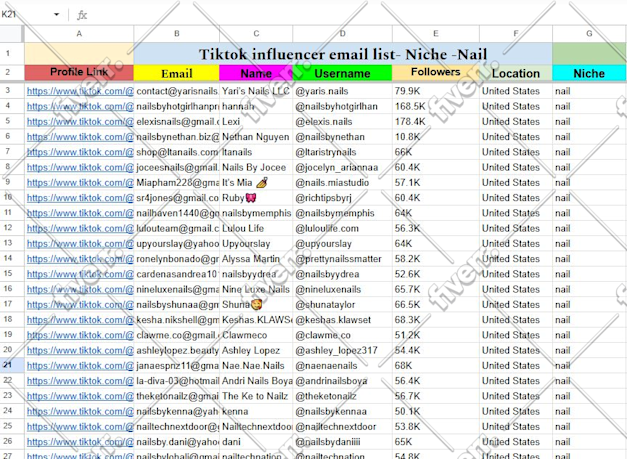Open the TikTok profile link in row 8
Image resolution: width=627 pixels, height=459 pixels.
point(80,168)
